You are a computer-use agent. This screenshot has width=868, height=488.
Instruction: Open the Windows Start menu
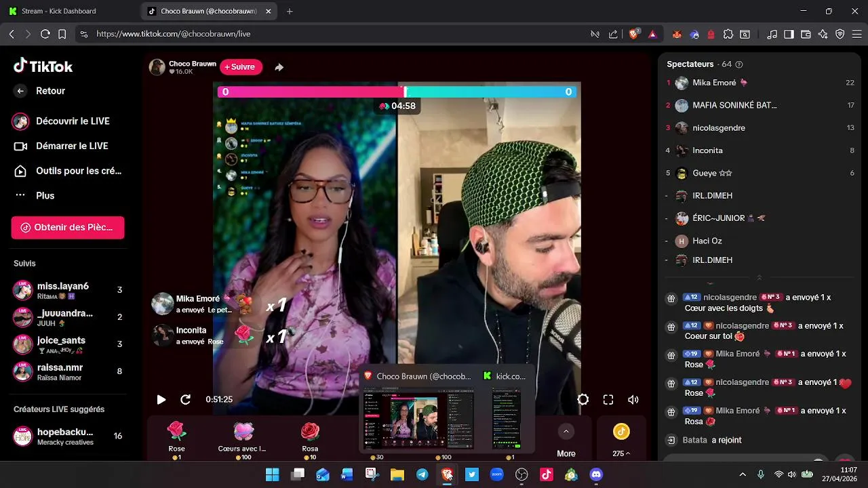point(272,474)
